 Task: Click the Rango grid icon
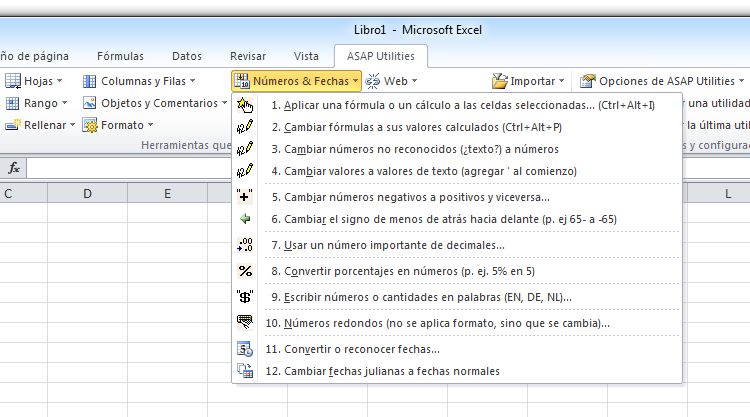point(12,103)
